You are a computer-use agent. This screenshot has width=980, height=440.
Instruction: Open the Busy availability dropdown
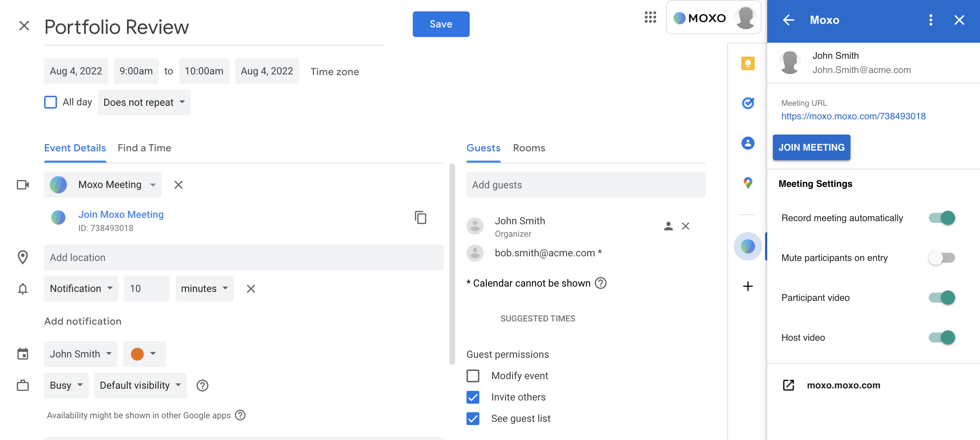[x=66, y=385]
